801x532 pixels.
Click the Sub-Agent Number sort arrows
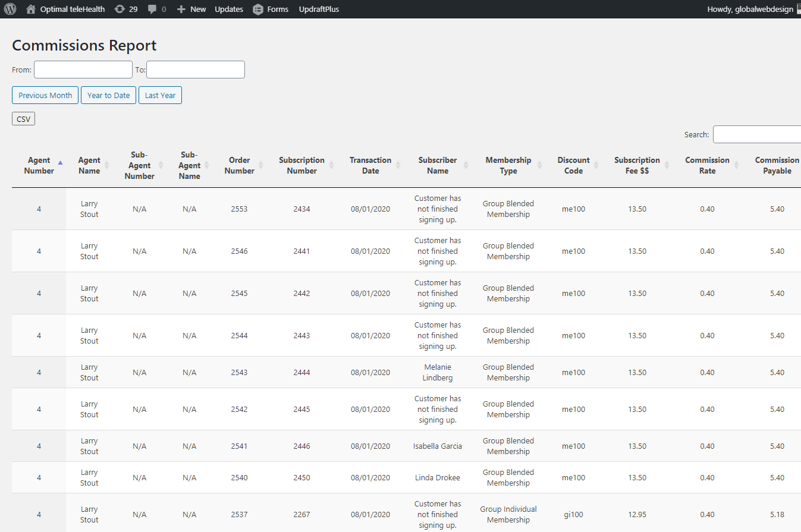tap(161, 165)
